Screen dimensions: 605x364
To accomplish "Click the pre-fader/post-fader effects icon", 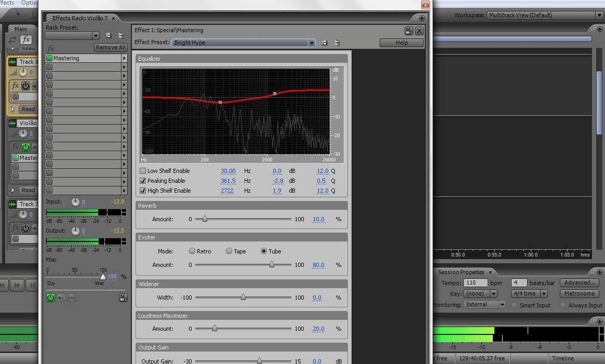I will coord(61,298).
